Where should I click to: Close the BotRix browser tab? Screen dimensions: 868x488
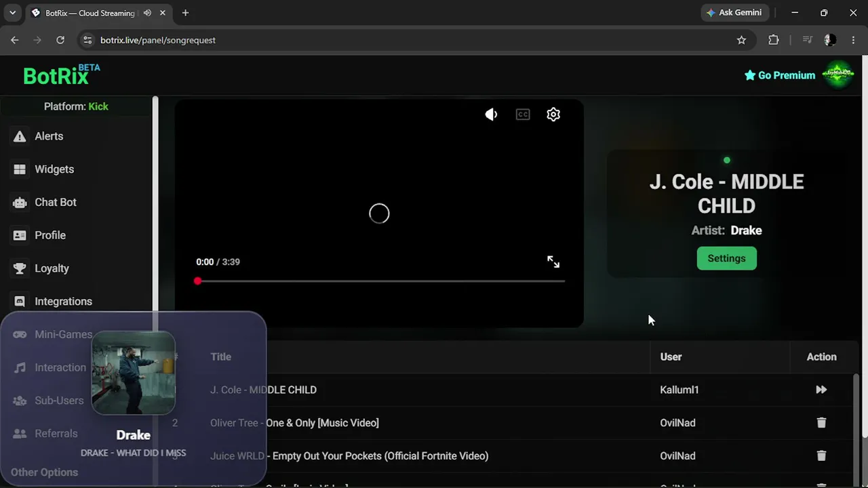point(163,13)
